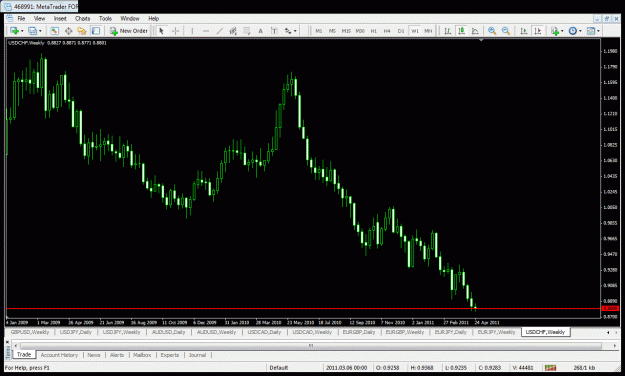Image resolution: width=625 pixels, height=376 pixels.
Task: Switch to USDJPY,Daily chart tab
Action: (x=76, y=332)
